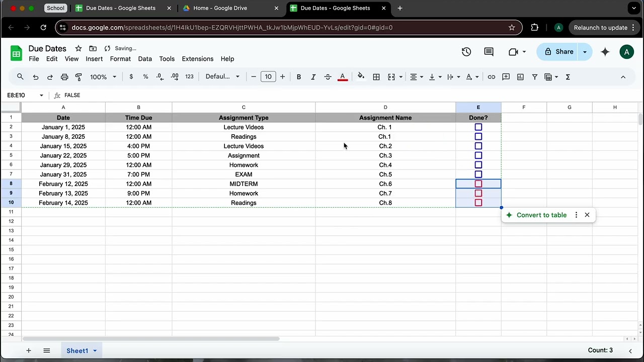Open Gemini sparkle assistant

[605, 52]
